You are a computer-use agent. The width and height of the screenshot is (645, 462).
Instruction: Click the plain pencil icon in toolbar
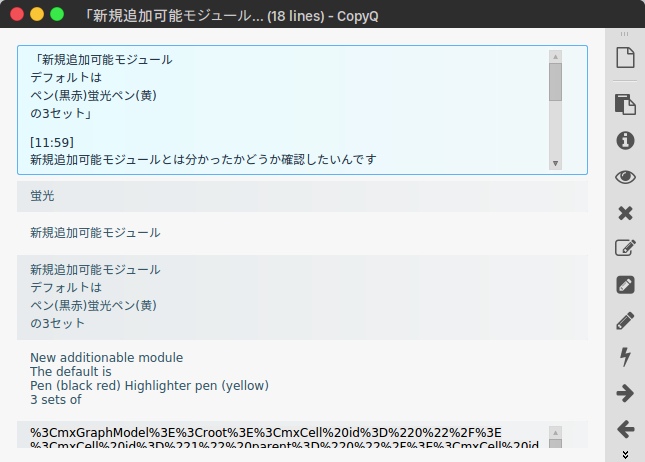(x=625, y=321)
